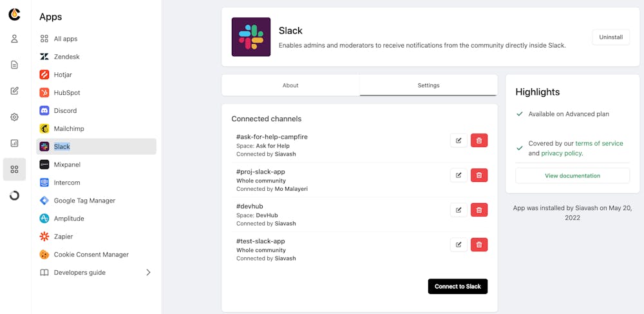Click the Connect to Slack button

click(457, 286)
